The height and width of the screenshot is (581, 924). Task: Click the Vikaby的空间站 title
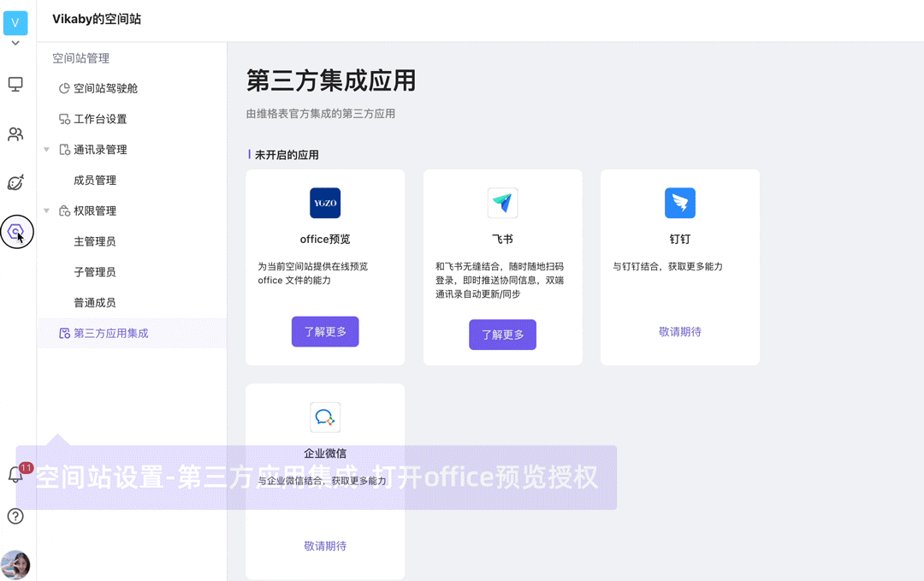coord(97,19)
